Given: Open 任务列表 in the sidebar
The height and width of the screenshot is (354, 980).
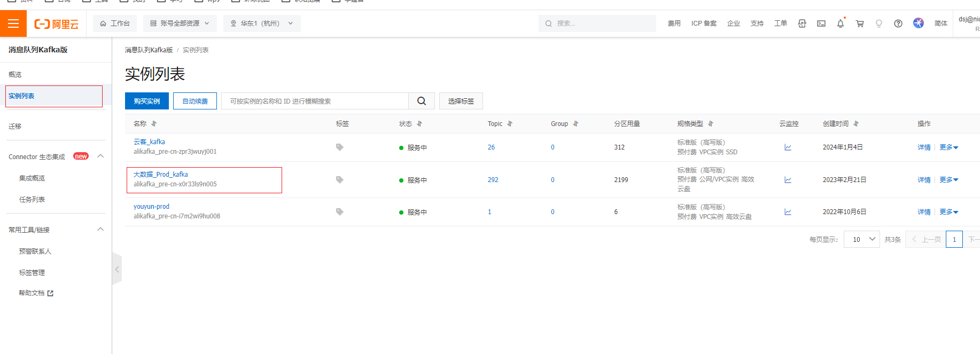Looking at the screenshot, I should coord(32,200).
